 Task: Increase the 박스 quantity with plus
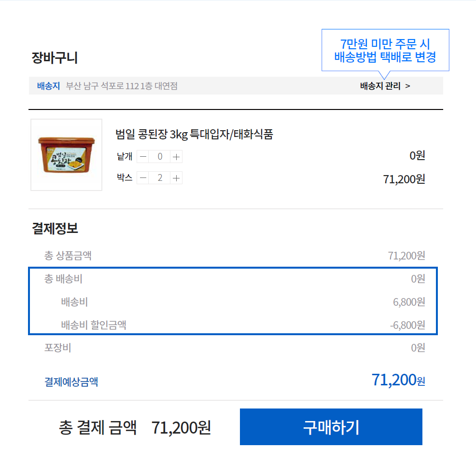(x=177, y=178)
